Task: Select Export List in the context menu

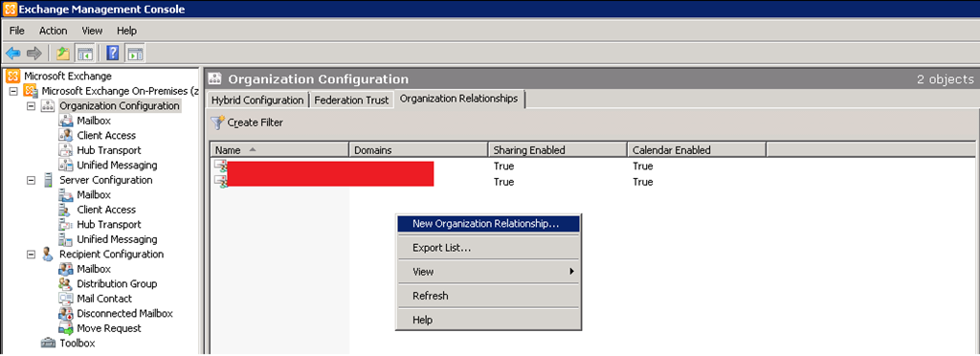Action: click(x=488, y=248)
